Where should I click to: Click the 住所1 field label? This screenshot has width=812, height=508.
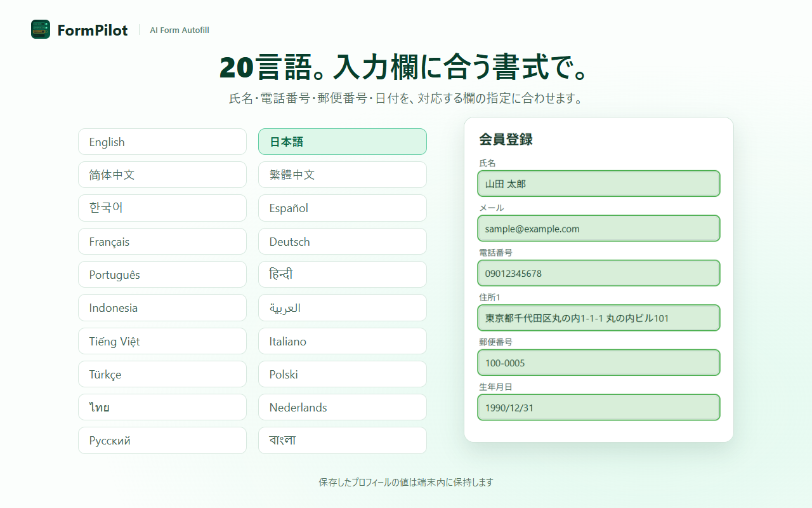click(490, 297)
